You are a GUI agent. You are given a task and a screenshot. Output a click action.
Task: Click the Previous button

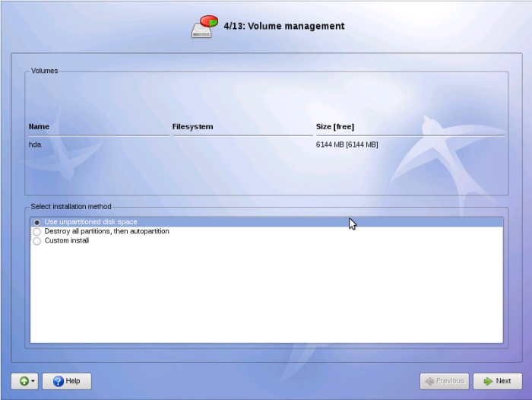pos(444,381)
